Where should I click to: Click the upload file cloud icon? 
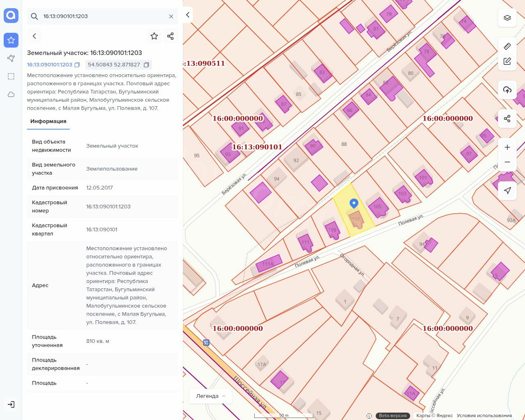point(507,90)
